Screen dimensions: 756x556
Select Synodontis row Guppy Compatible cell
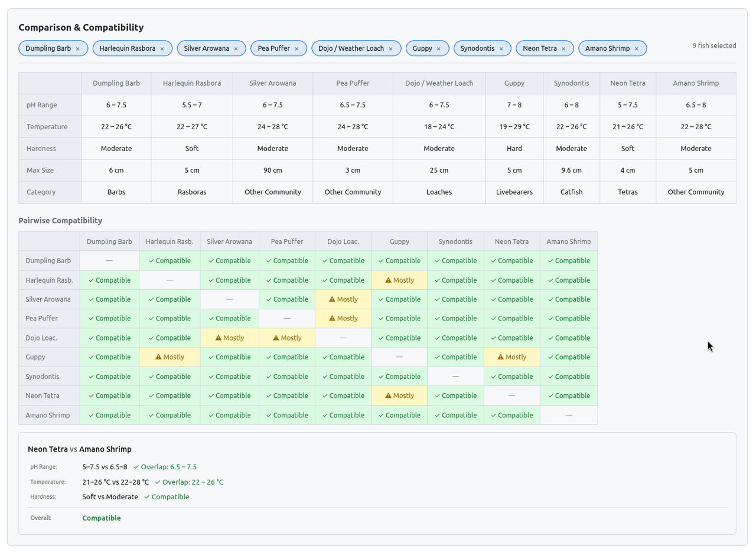click(399, 377)
